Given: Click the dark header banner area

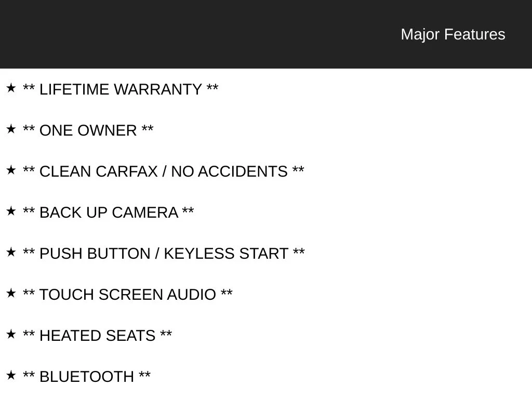Looking at the screenshot, I should pos(266,34).
